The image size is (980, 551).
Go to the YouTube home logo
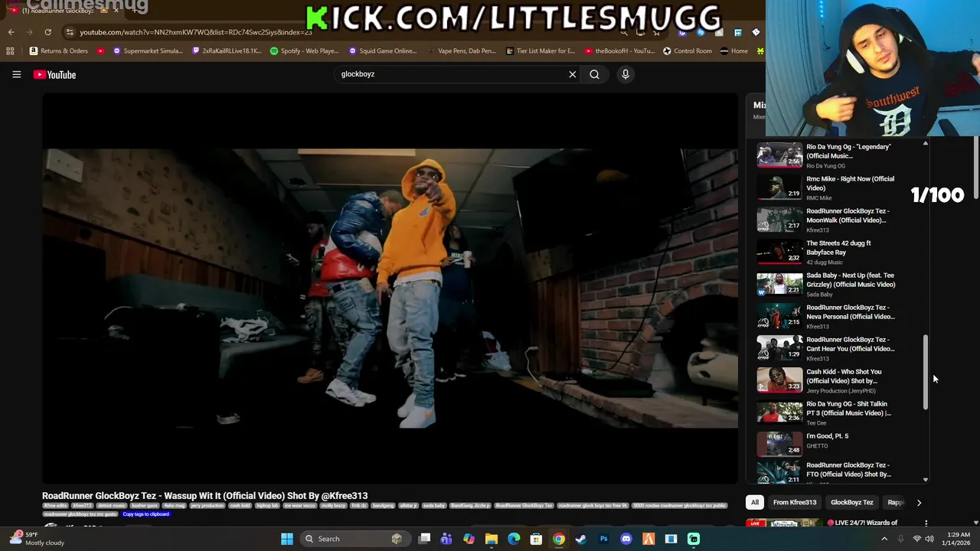point(54,74)
